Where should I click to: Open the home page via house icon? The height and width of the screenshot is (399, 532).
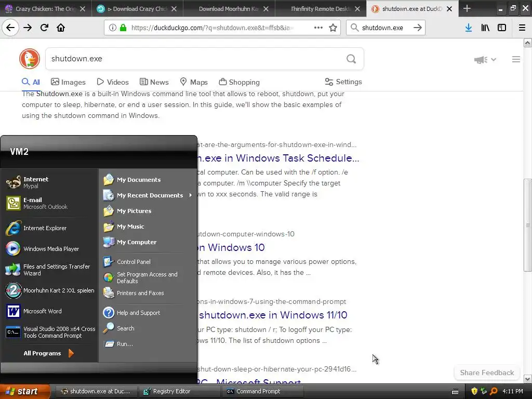(61, 28)
